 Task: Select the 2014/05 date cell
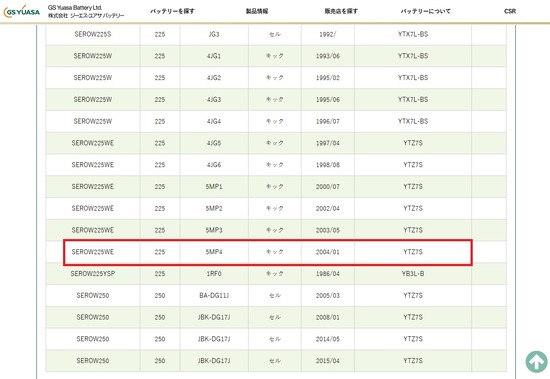coord(328,339)
